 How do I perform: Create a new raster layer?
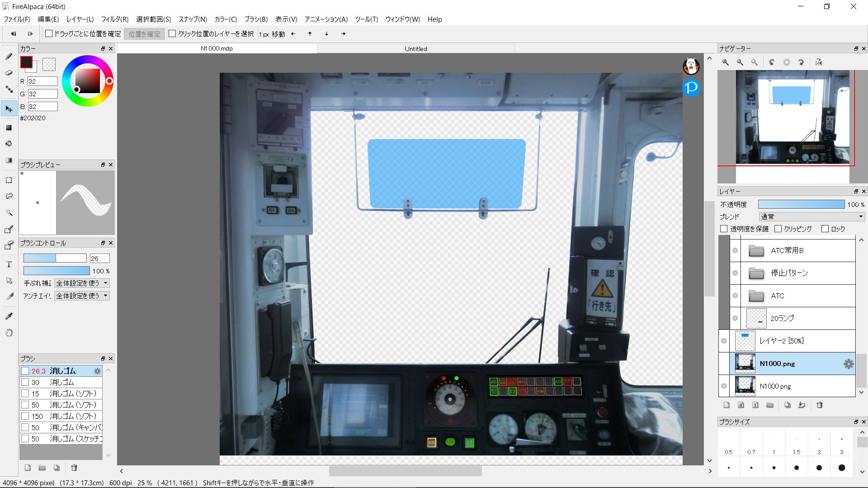pos(726,405)
